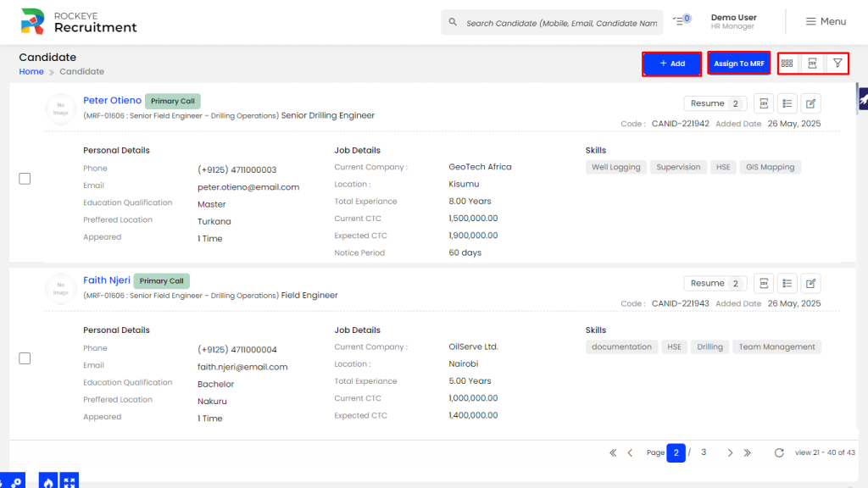Click GeoTech Africa company value
The image size is (868, 488).
coord(480,167)
